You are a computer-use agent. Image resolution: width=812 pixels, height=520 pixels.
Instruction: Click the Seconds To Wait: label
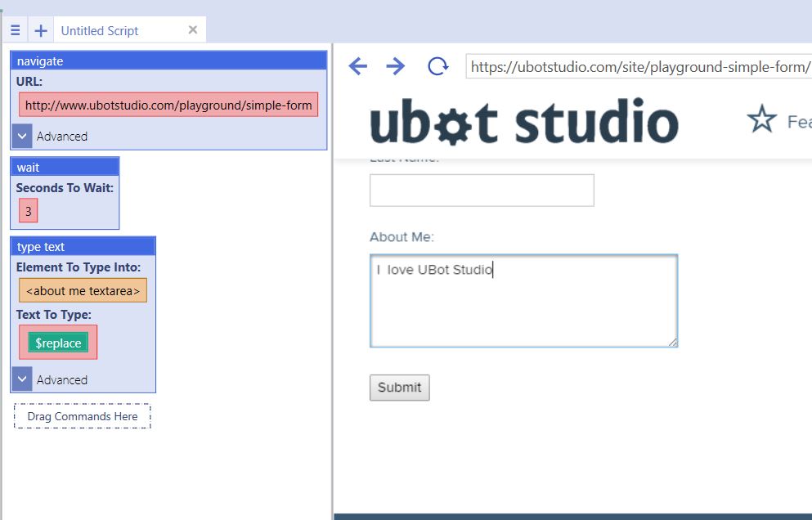coord(65,187)
